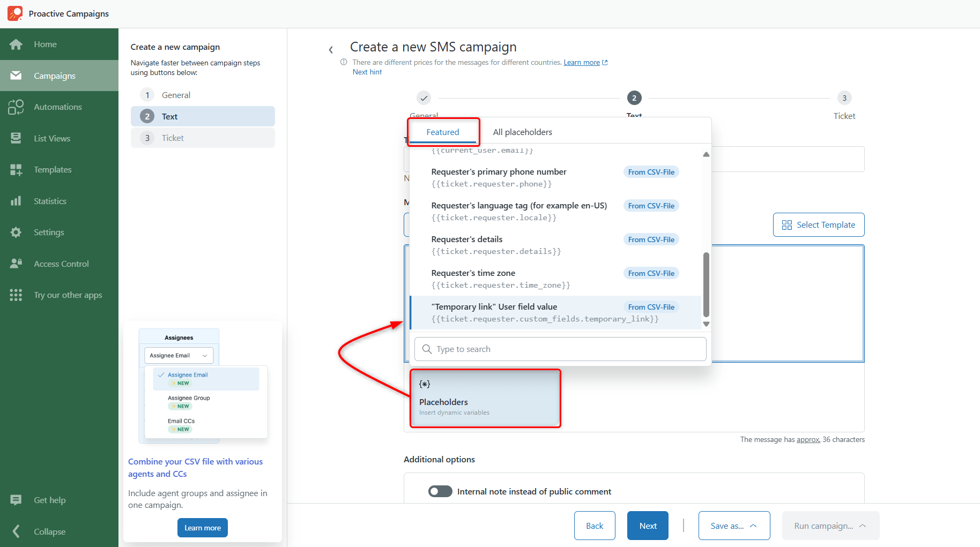Screen dimensions: 980x547
Task: Expand the Save as... dropdown
Action: pos(734,526)
